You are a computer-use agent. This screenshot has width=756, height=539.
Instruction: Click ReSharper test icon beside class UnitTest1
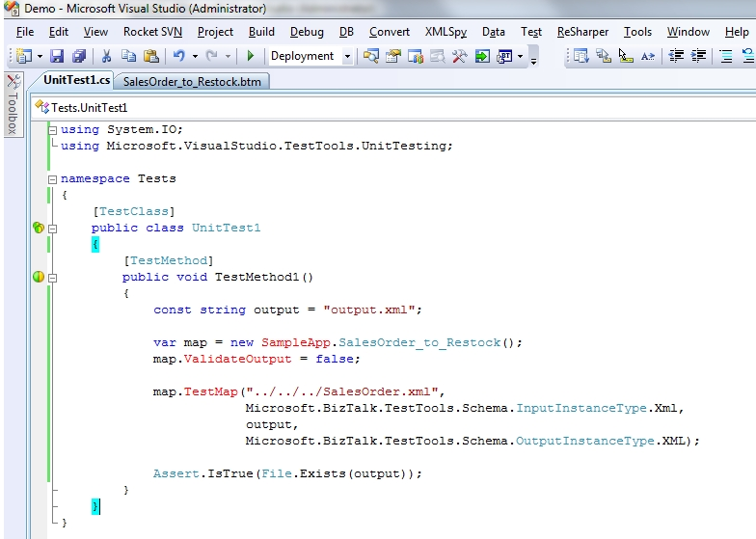(x=39, y=228)
